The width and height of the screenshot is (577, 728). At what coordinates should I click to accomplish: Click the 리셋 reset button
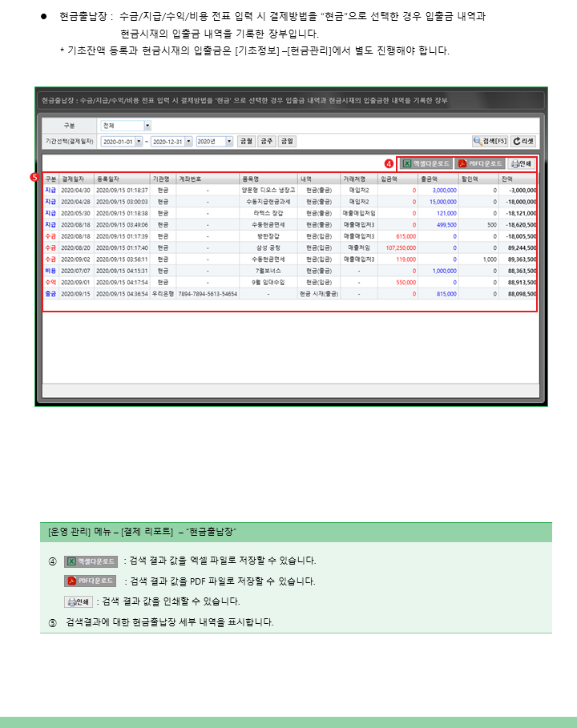click(523, 141)
